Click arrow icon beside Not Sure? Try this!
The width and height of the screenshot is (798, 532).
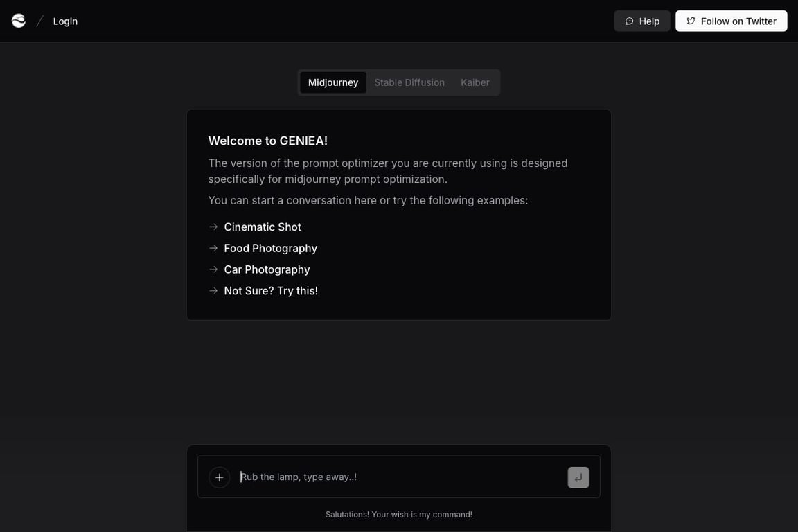pyautogui.click(x=213, y=291)
